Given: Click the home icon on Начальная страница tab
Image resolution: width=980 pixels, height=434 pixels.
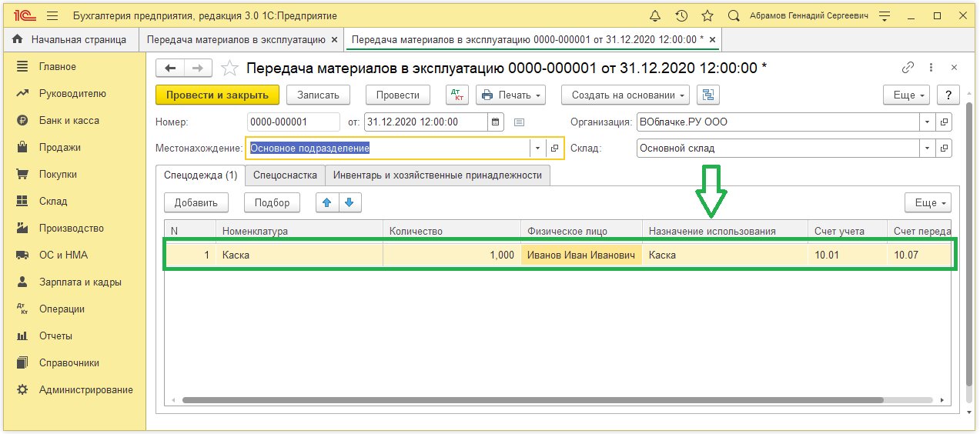Looking at the screenshot, I should 18,39.
